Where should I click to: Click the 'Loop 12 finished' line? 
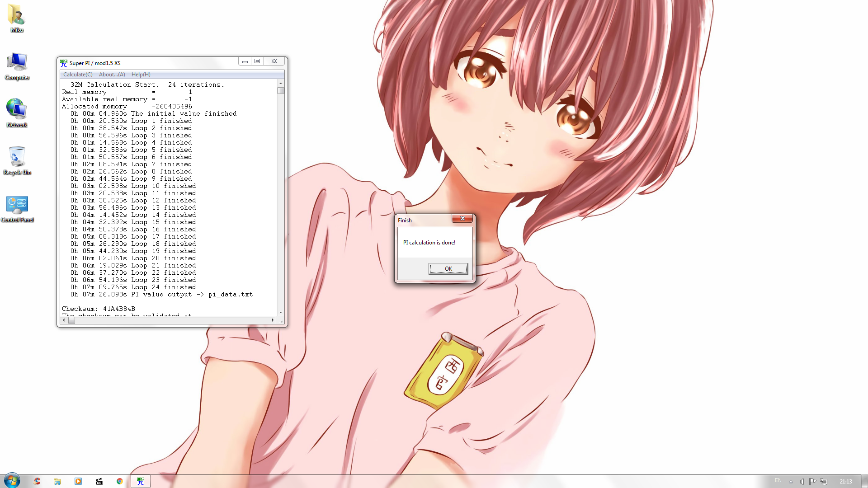(x=133, y=201)
